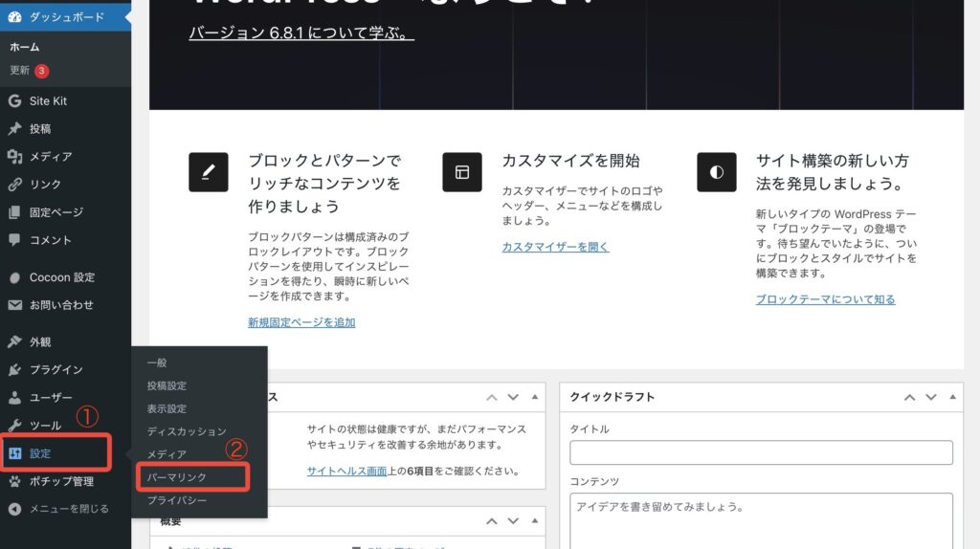980x549 pixels.
Task: Toggle collapse of the 概要 widget
Action: (x=535, y=520)
